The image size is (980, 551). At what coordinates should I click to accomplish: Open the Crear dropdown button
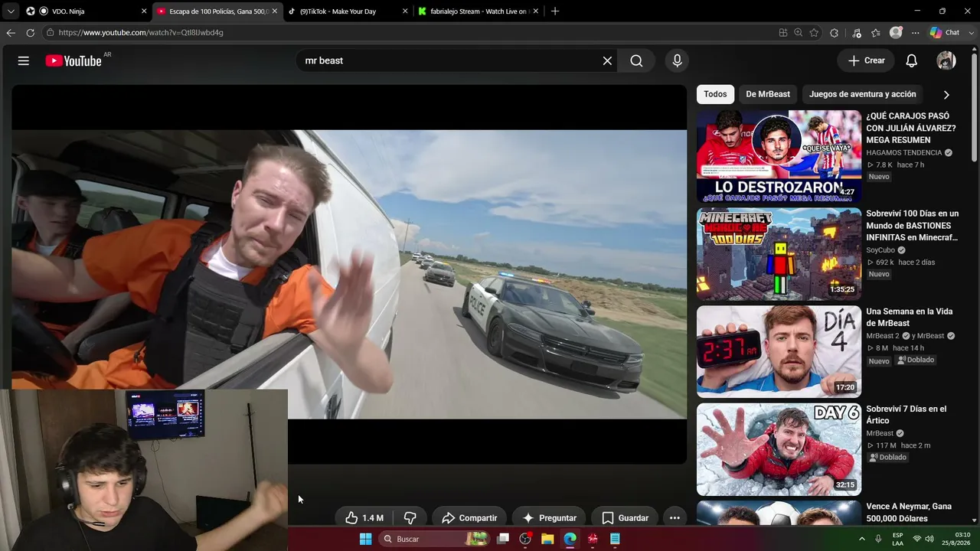pyautogui.click(x=866, y=60)
